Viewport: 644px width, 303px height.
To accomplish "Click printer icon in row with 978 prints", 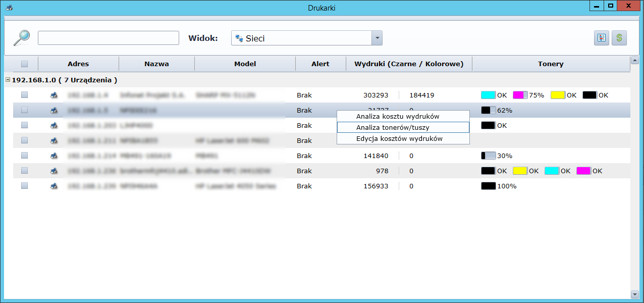I will tap(53, 171).
